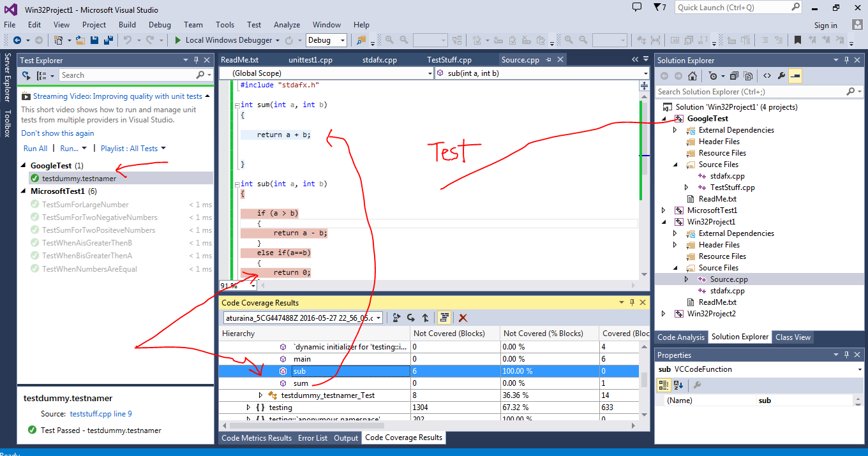Open the Analyze menu
This screenshot has width=868, height=456.
(x=287, y=25)
